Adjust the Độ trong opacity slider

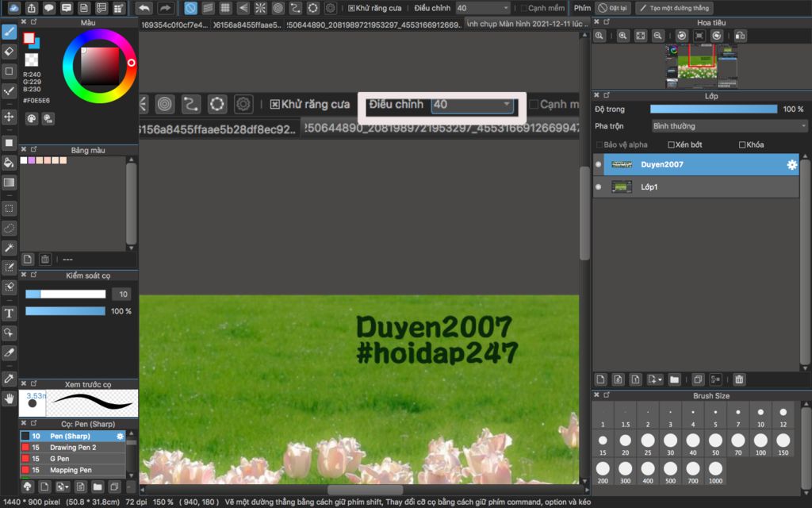(x=714, y=109)
